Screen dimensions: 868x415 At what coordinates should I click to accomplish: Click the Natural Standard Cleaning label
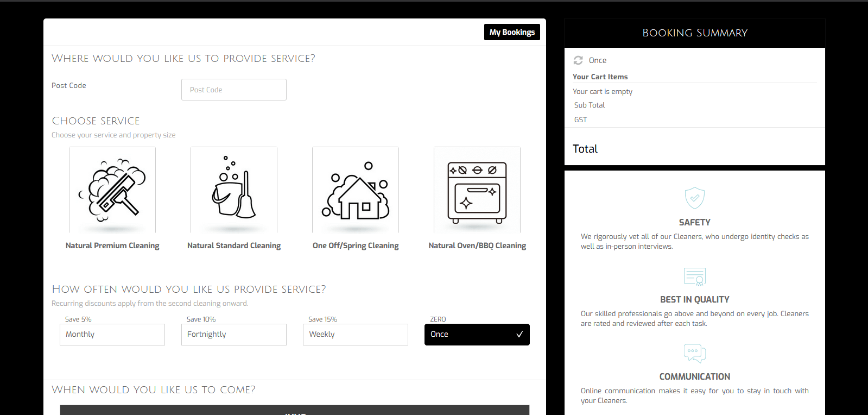click(234, 246)
